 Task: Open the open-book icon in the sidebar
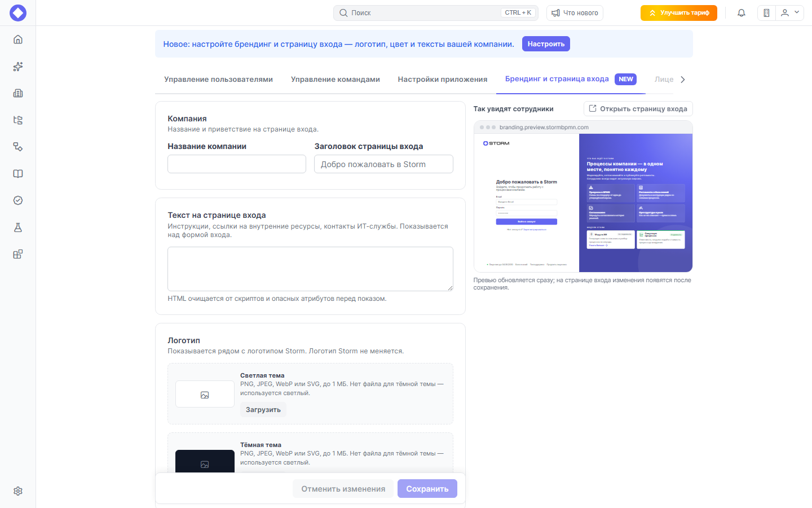18,174
